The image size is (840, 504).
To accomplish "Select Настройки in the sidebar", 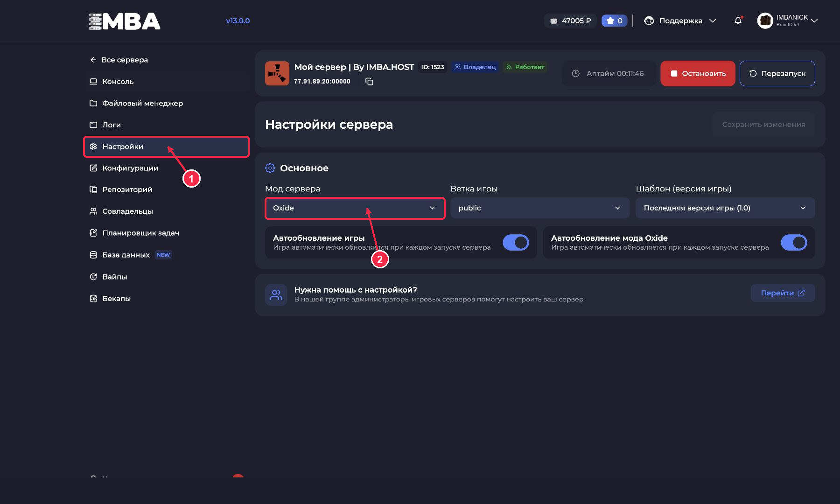I will [x=166, y=147].
